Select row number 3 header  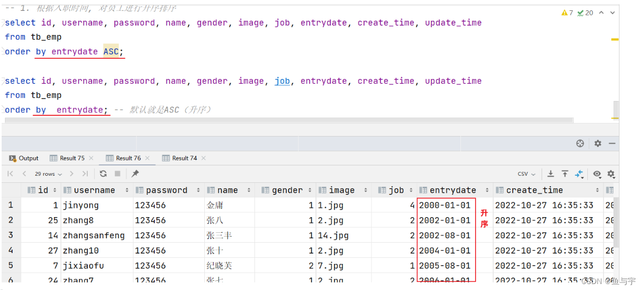(11, 236)
